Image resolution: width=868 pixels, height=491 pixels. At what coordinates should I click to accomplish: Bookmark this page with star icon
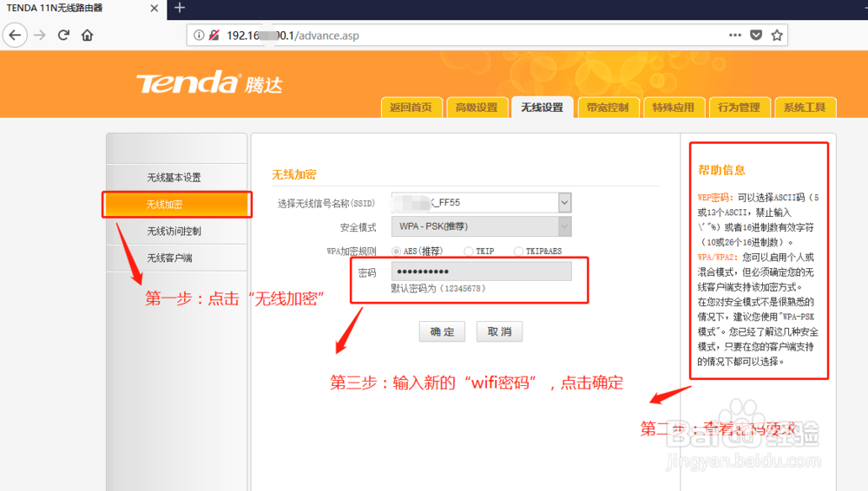click(777, 35)
